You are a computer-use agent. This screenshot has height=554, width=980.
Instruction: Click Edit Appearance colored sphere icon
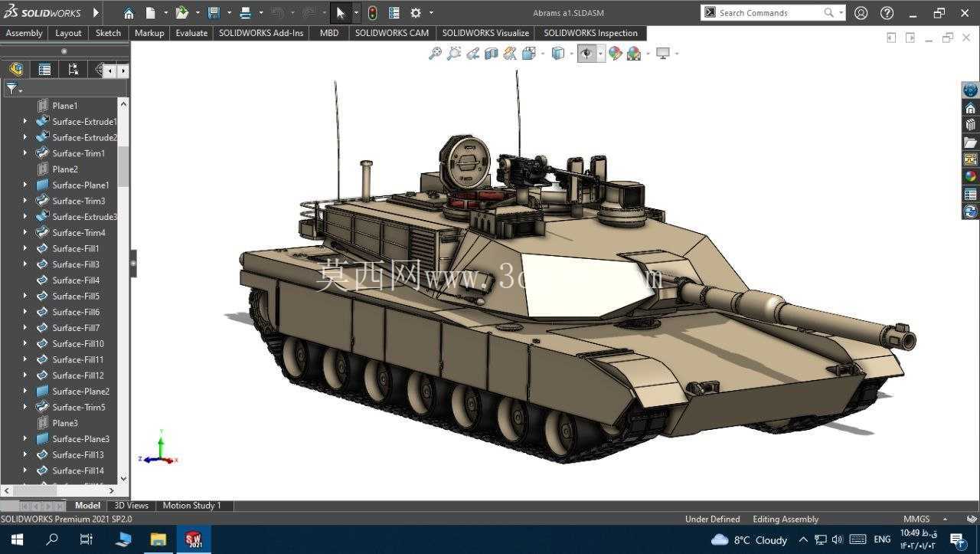tap(615, 54)
